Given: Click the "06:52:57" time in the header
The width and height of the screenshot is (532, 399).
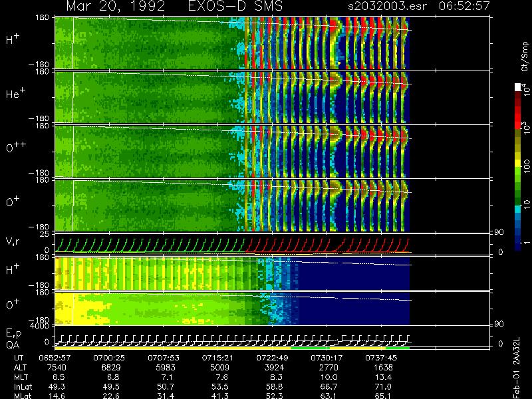Looking at the screenshot, I should point(464,6).
